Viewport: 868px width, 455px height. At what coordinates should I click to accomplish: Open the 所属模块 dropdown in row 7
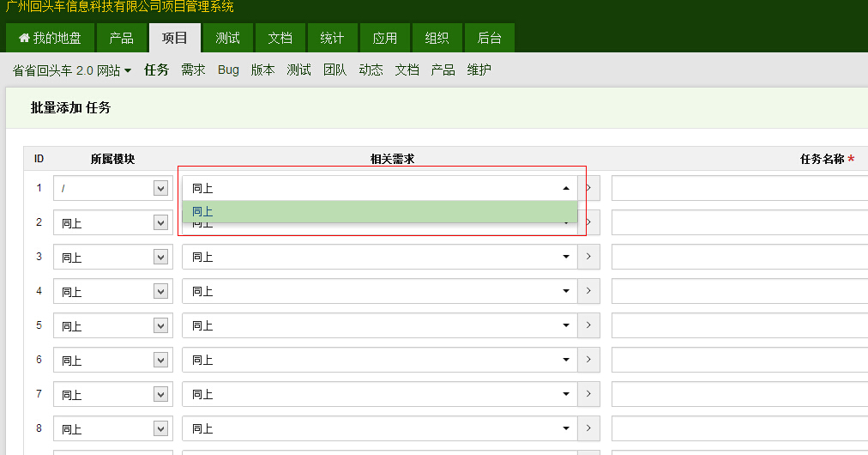pyautogui.click(x=113, y=395)
